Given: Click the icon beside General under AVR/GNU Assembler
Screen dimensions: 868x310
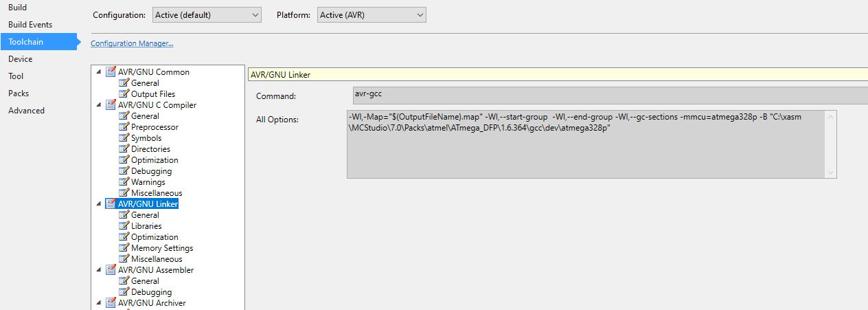Looking at the screenshot, I should click(x=124, y=281).
